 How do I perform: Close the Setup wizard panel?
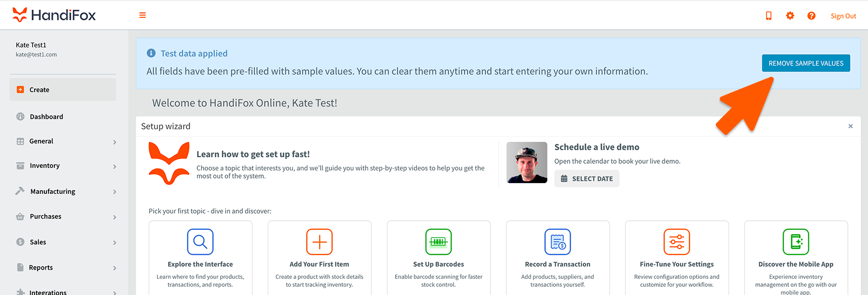coord(850,126)
